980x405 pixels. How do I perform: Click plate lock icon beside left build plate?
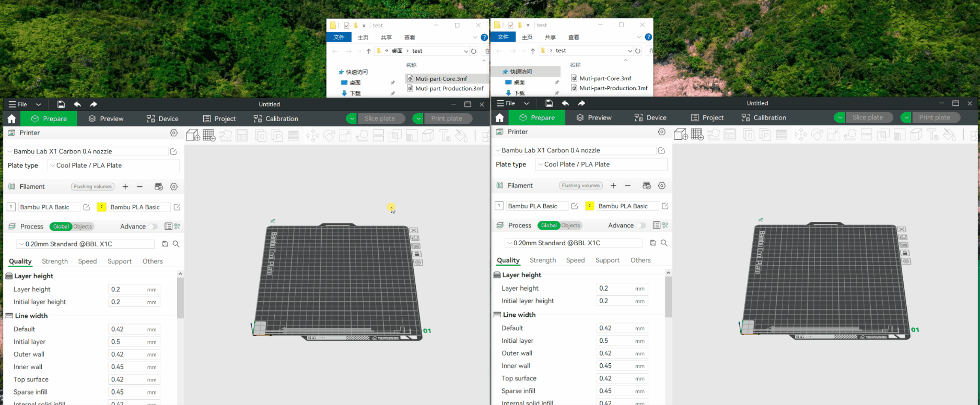[417, 254]
